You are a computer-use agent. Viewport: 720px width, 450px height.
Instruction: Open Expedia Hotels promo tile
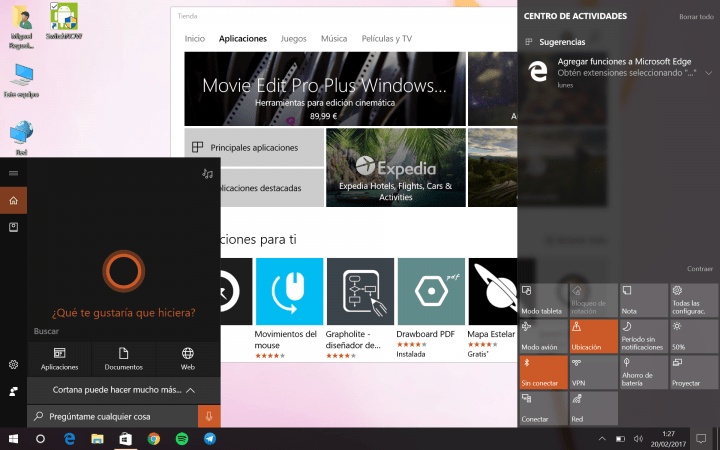[x=396, y=167]
